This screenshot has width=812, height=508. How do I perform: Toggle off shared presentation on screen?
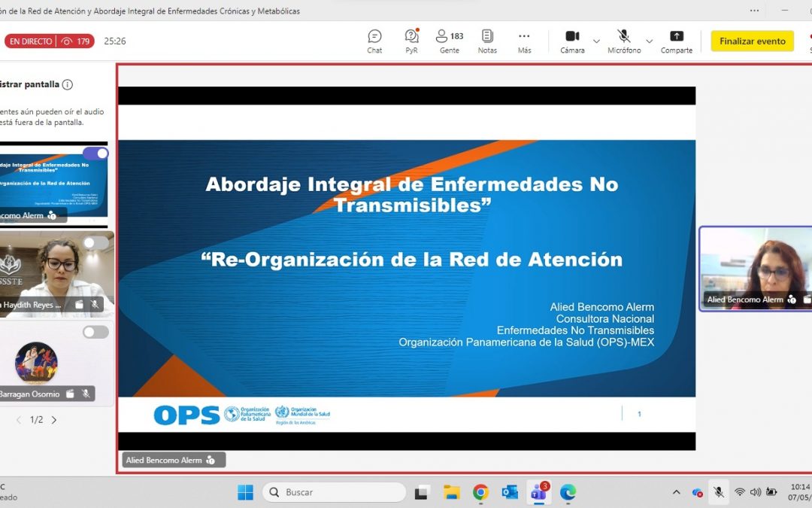pyautogui.click(x=95, y=153)
